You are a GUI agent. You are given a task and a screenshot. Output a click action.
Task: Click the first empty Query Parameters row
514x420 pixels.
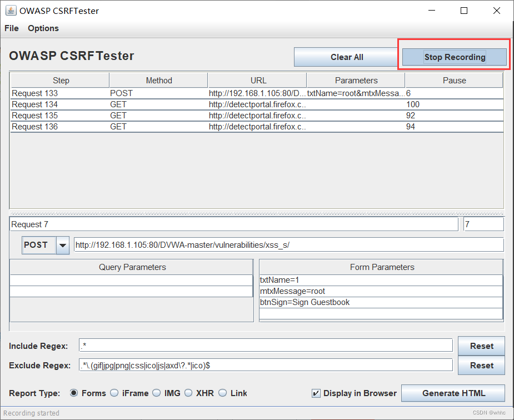point(132,281)
